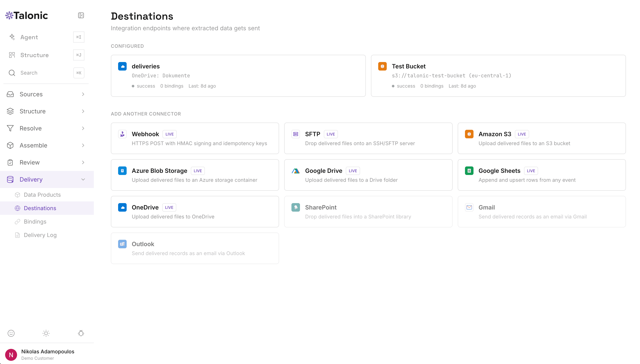The image size is (640, 364).
Task: Click the Delivery Log document icon
Action: coord(17,235)
